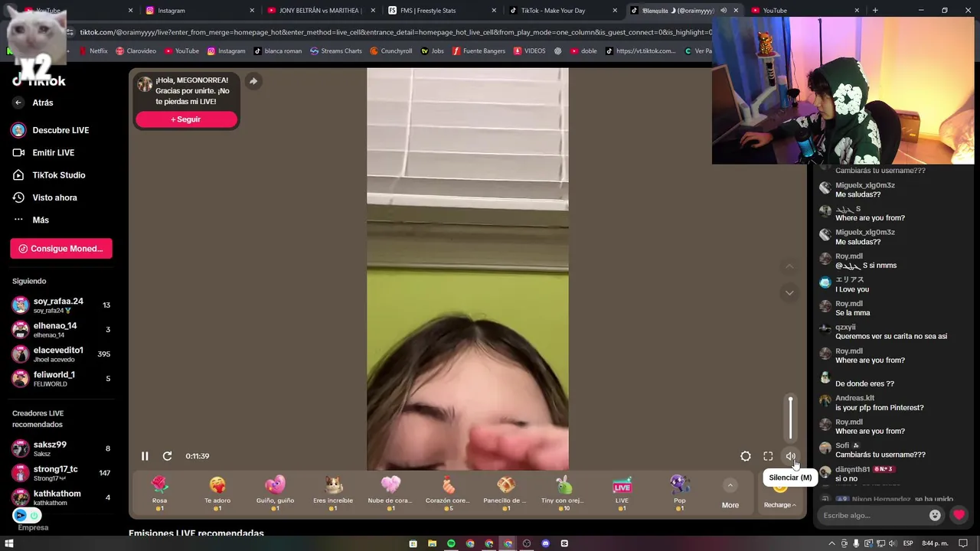980x551 pixels.
Task: Open Streams Charts bookmark
Action: (x=336, y=51)
